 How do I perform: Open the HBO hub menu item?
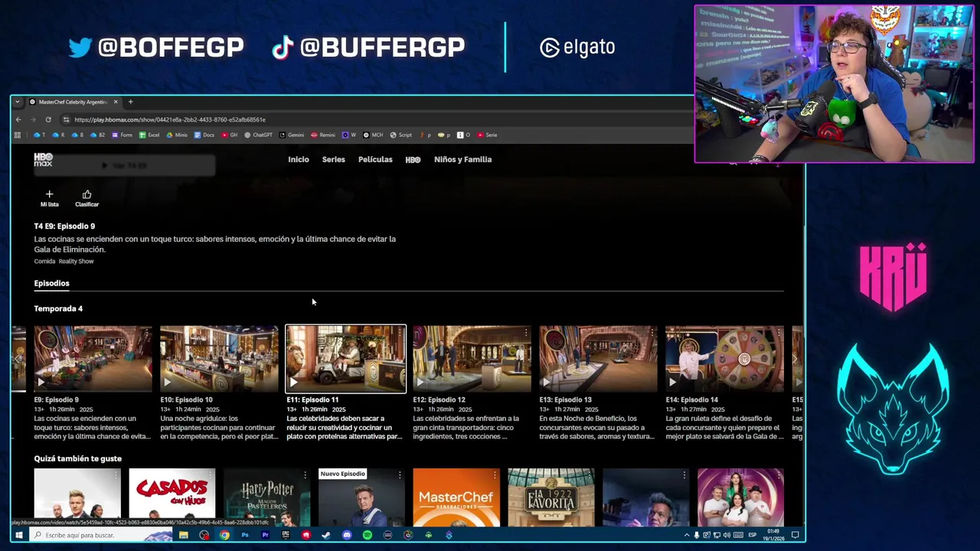click(413, 160)
